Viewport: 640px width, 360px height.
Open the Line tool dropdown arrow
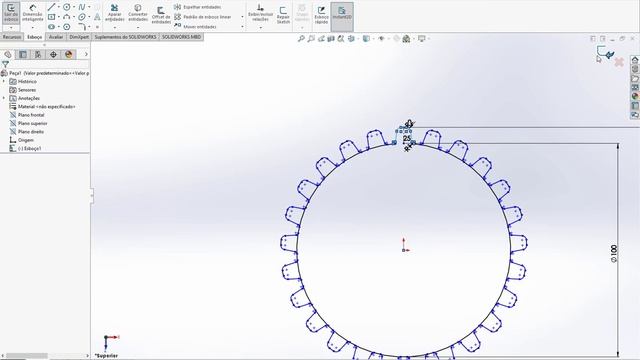(x=58, y=7)
